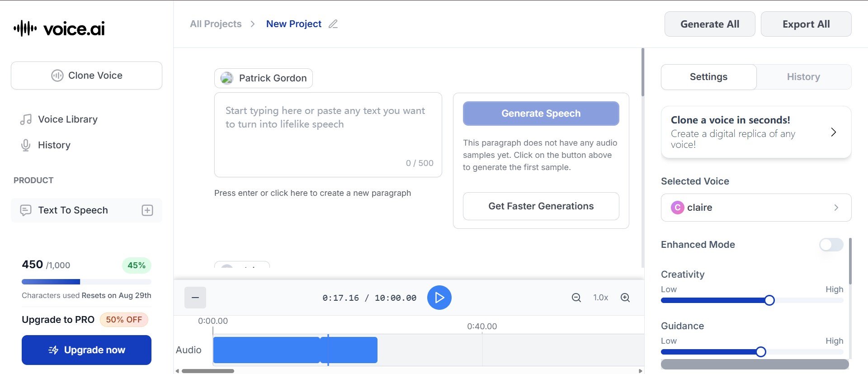868x374 pixels.
Task: Click the plus icon beside Text To Speech
Action: pyautogui.click(x=147, y=210)
